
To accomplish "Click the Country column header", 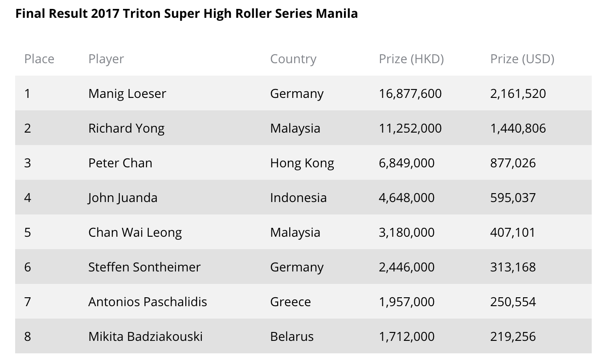I will 293,59.
